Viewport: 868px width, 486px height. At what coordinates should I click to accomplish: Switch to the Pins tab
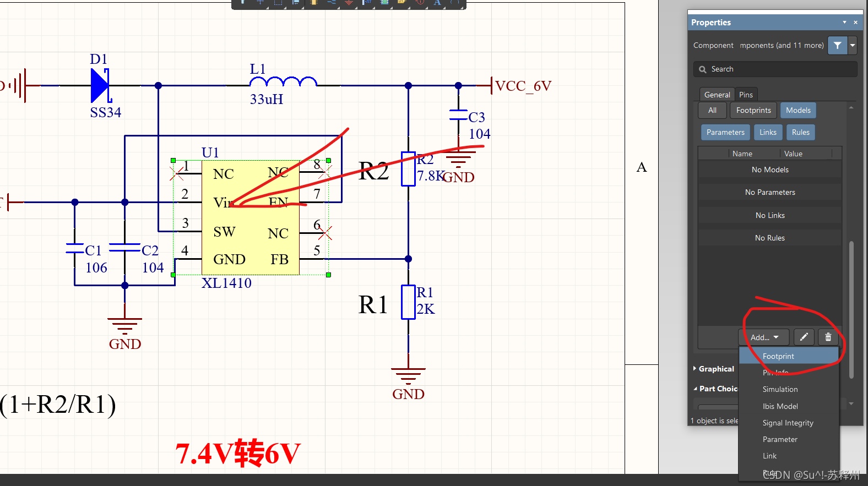point(746,95)
